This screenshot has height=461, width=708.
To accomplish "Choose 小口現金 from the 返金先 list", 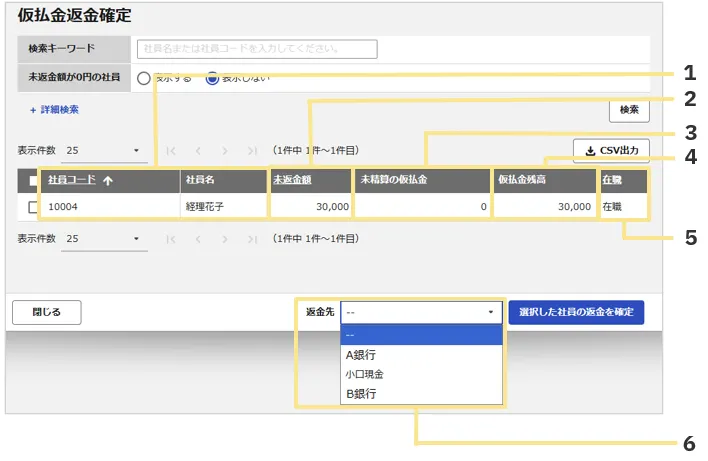I will tap(365, 374).
